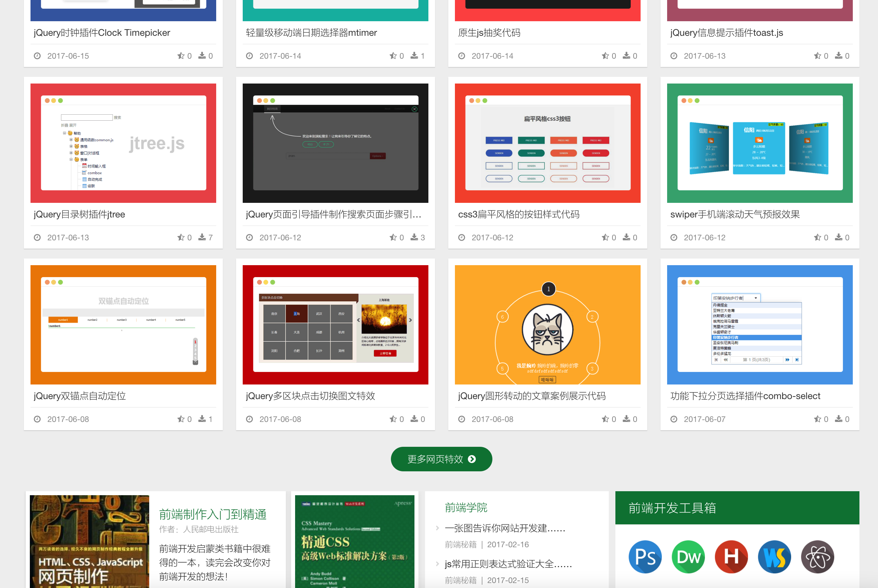Open the 前端学院 section heading
Image resolution: width=878 pixels, height=588 pixels.
tap(466, 508)
